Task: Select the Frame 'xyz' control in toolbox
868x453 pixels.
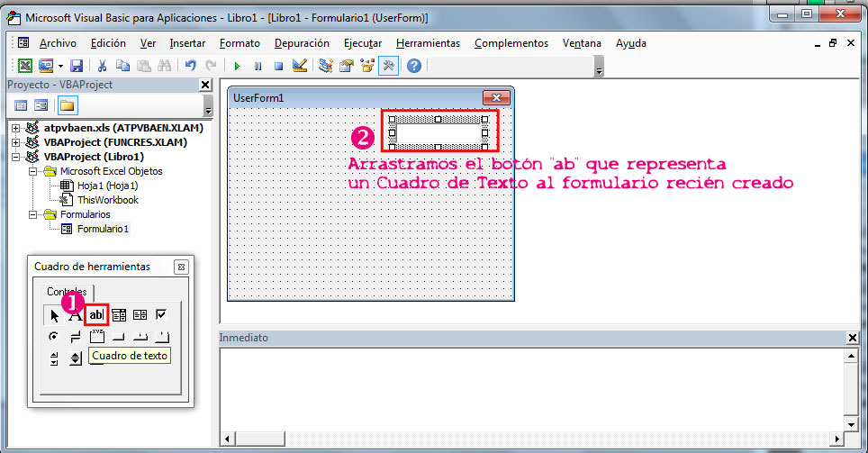Action: [97, 336]
